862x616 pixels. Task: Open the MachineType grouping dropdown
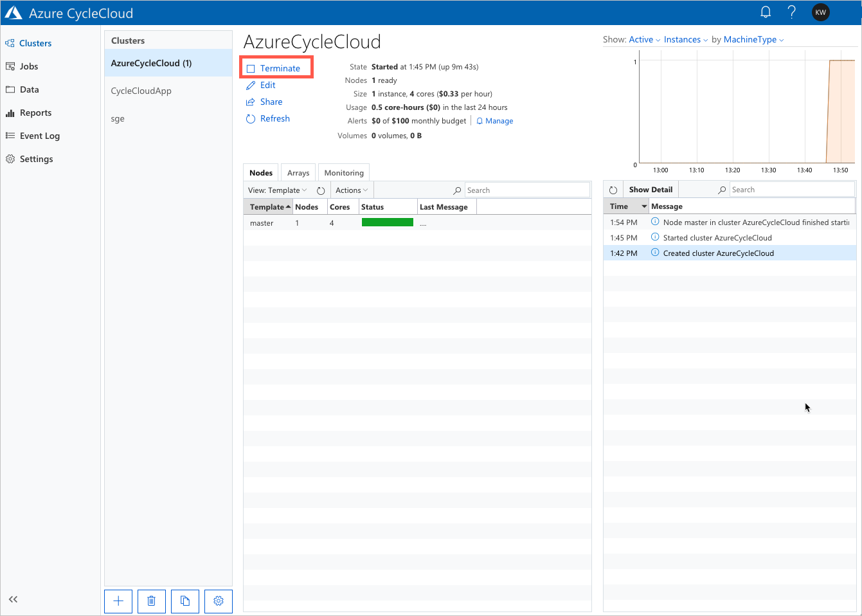tap(753, 40)
